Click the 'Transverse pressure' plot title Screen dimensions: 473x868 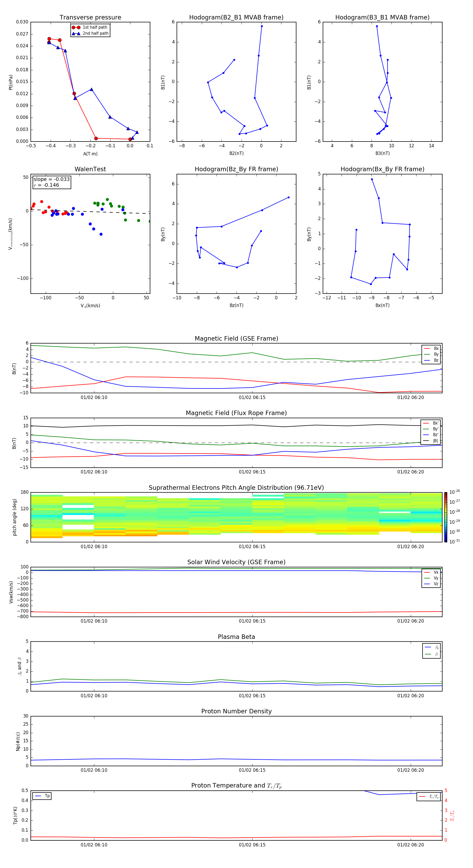(90, 18)
